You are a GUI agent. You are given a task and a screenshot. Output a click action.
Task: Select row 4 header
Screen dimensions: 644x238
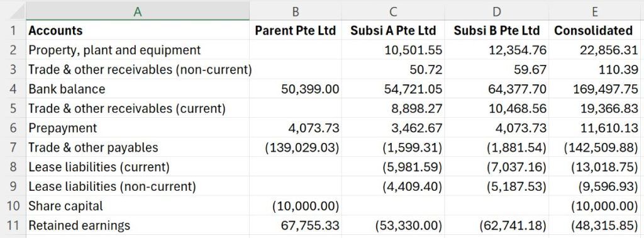point(13,89)
